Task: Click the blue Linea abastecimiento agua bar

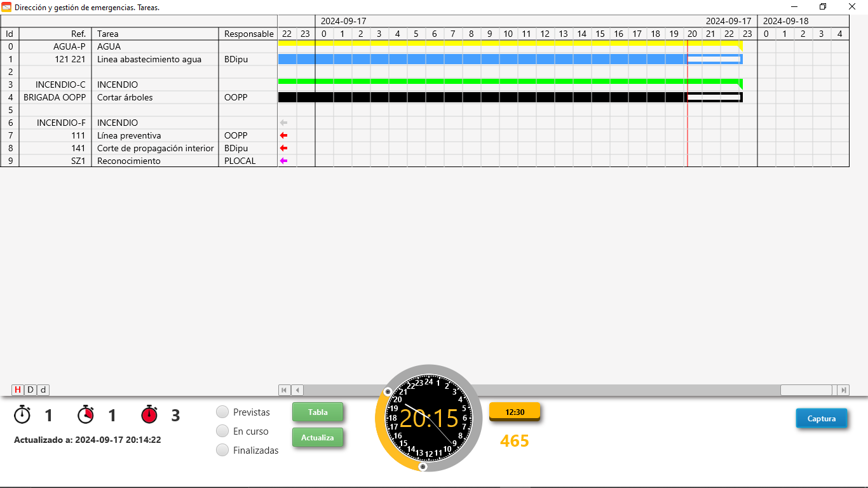Action: tap(510, 59)
